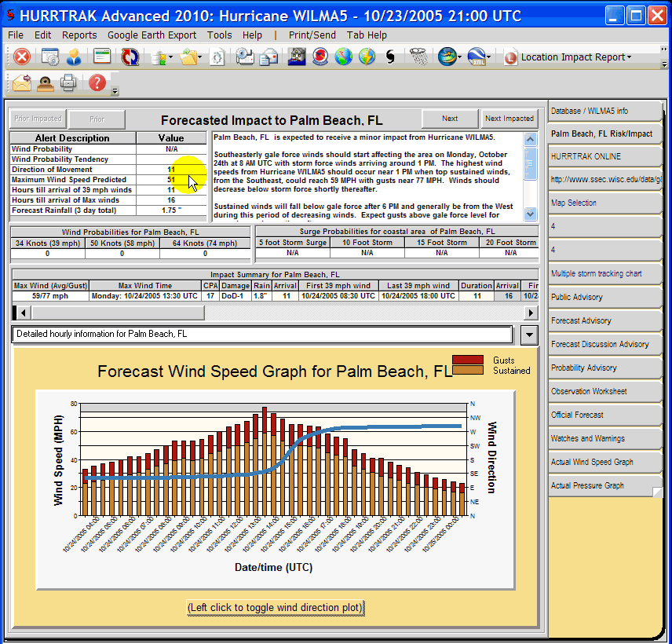This screenshot has width=672, height=644.
Task: Switch to Database / WILMA5 info tab
Action: [x=604, y=111]
